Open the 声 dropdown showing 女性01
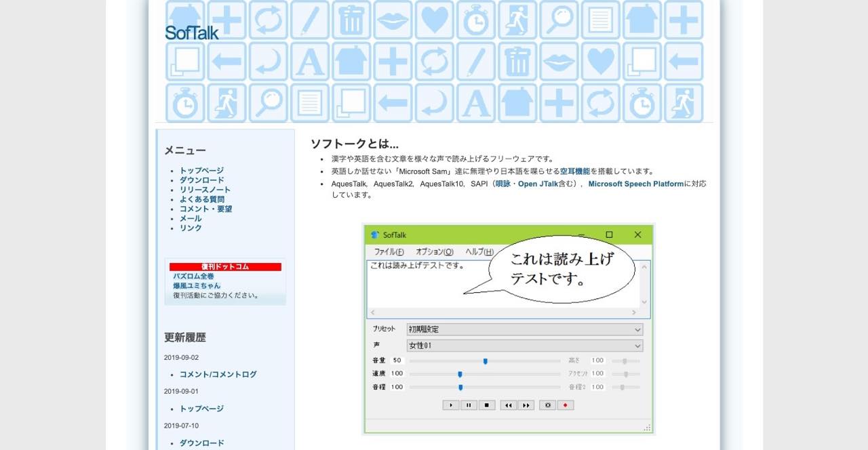The image size is (868, 450). pyautogui.click(x=524, y=346)
